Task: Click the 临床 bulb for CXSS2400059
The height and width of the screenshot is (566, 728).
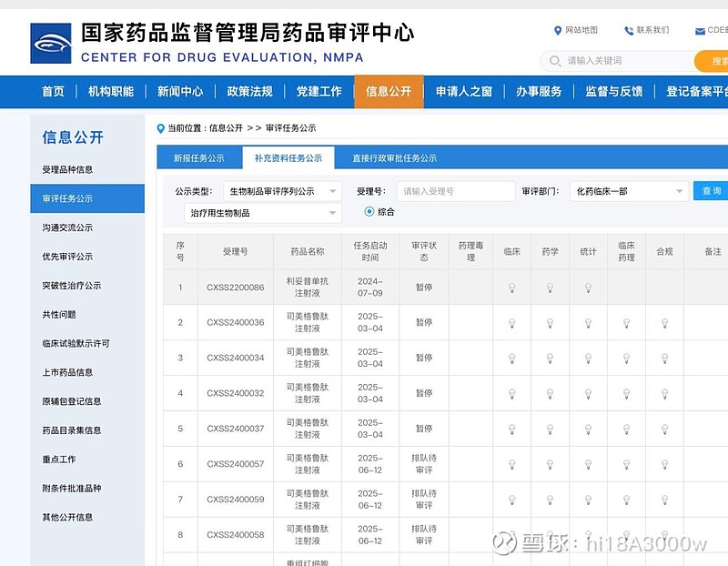Action: (x=512, y=500)
